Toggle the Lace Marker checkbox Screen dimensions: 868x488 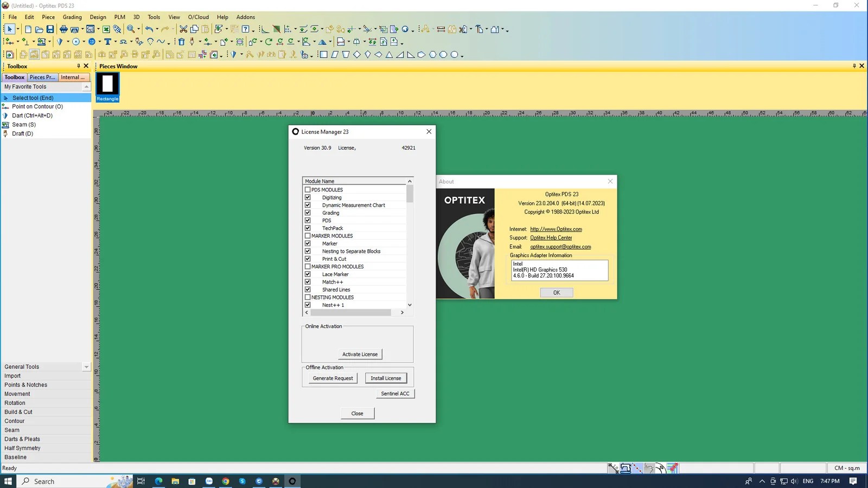[308, 274]
